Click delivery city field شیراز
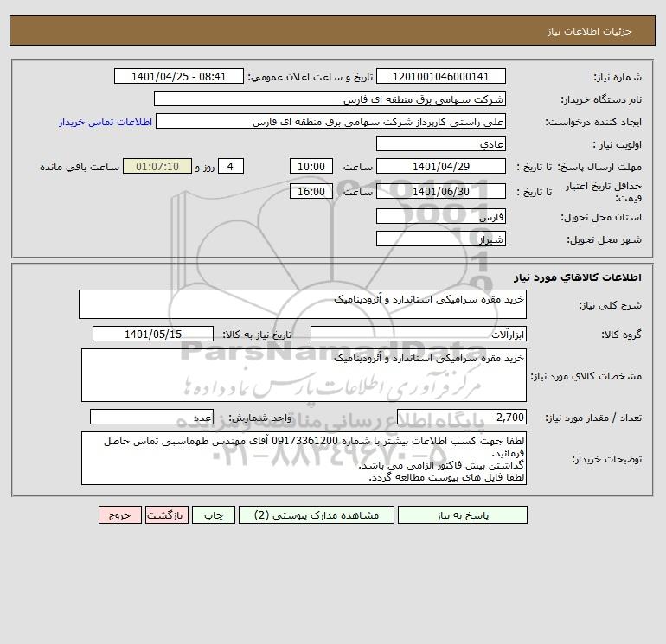The width and height of the screenshot is (666, 644). point(441,239)
